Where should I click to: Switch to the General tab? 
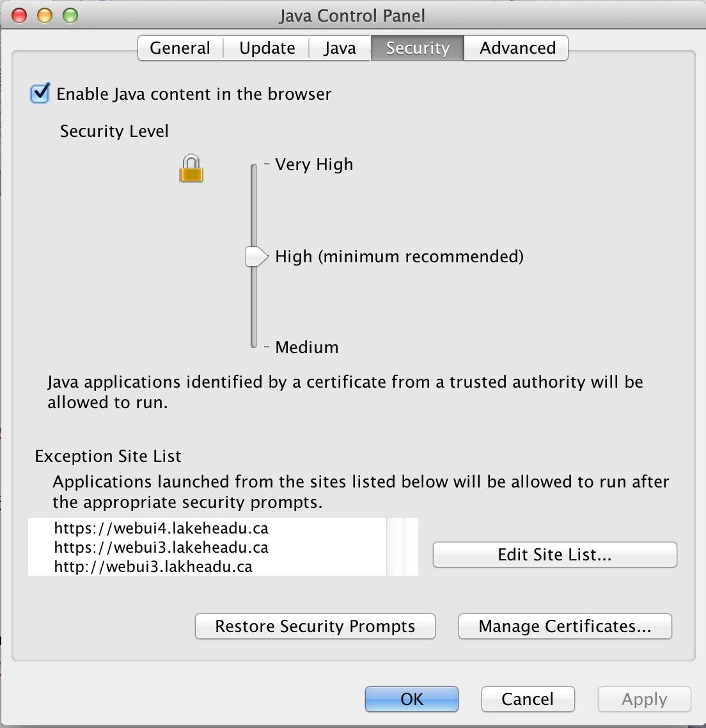(x=179, y=48)
